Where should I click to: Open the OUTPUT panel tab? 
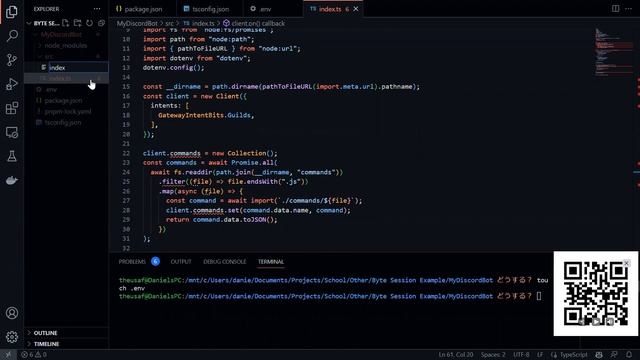click(181, 262)
